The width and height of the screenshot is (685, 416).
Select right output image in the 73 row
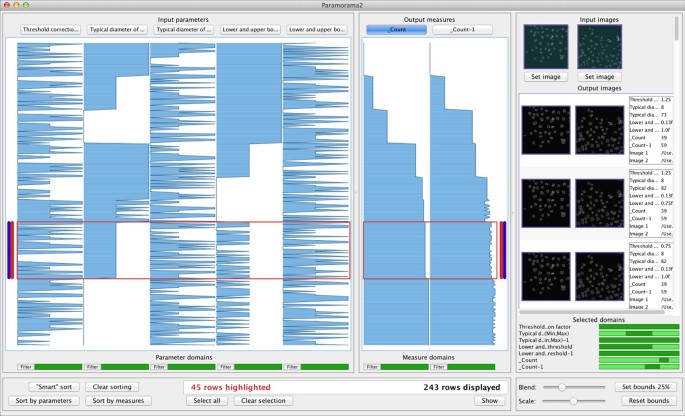tap(600, 130)
